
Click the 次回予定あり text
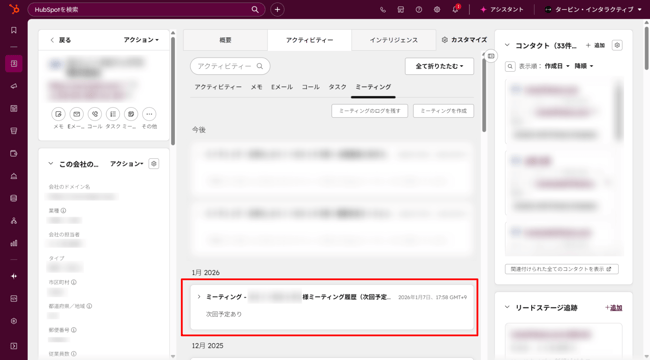click(x=224, y=314)
